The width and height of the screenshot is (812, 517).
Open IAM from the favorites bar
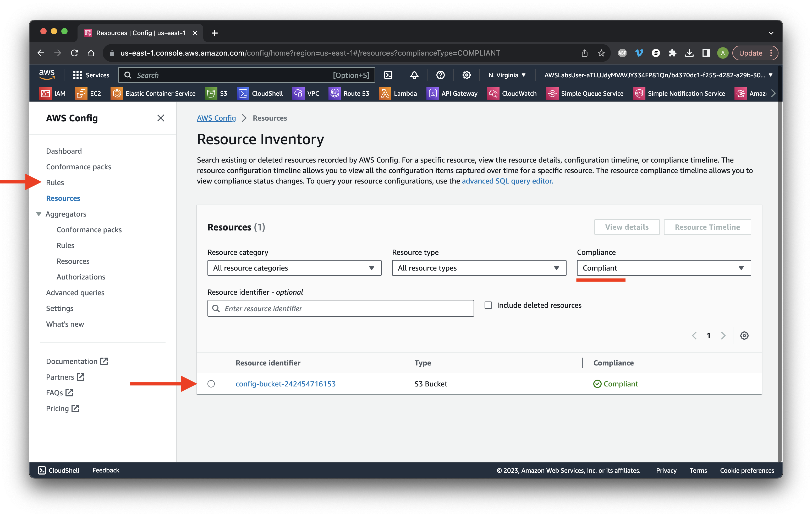53,94
